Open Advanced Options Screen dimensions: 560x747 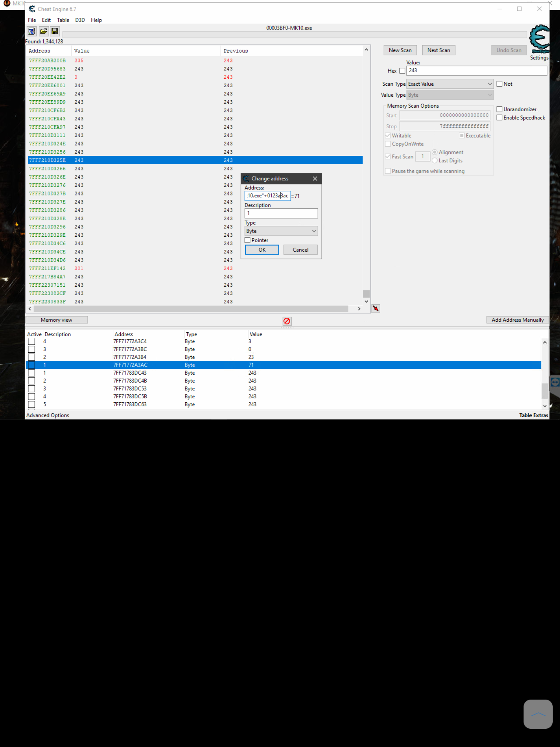pyautogui.click(x=48, y=415)
